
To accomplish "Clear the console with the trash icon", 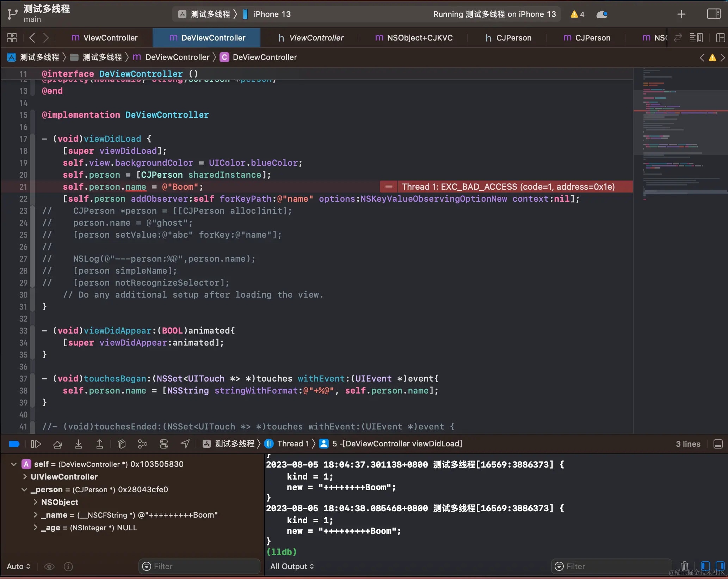I will click(x=684, y=567).
